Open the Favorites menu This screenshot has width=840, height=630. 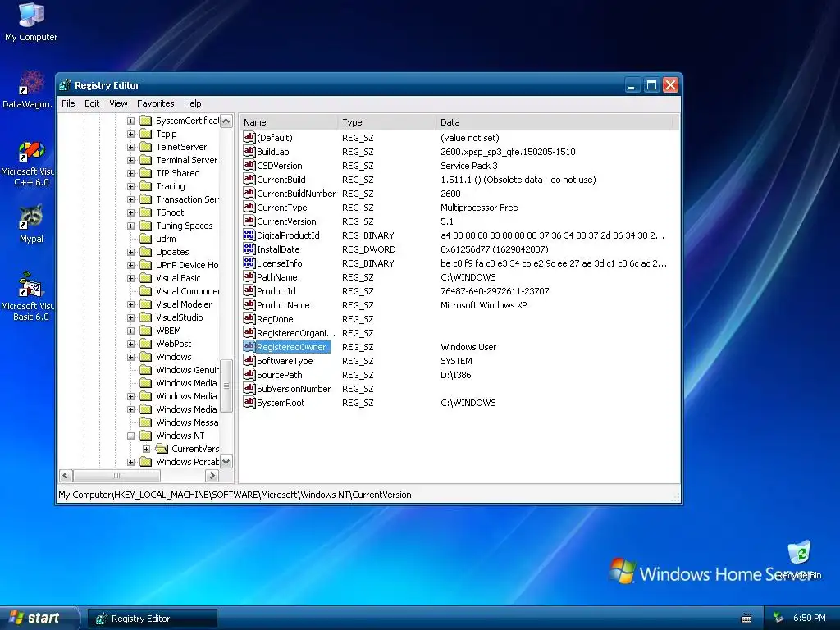coord(155,103)
